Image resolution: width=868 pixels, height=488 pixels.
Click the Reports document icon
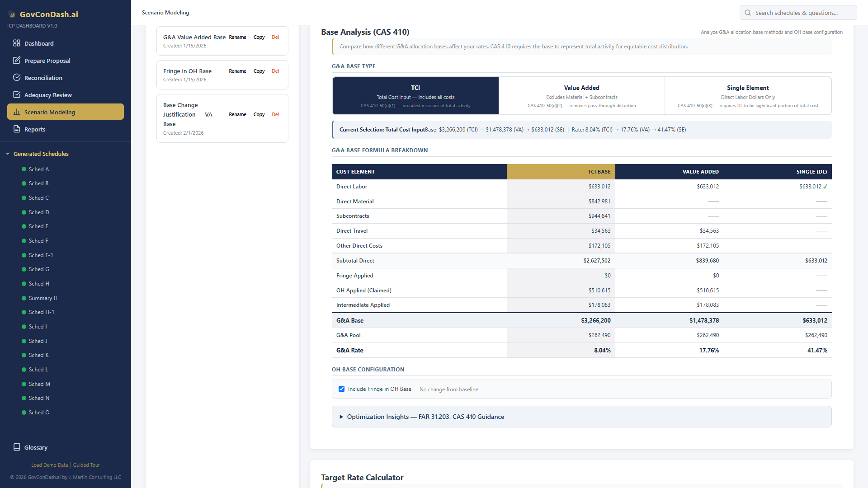(x=17, y=129)
